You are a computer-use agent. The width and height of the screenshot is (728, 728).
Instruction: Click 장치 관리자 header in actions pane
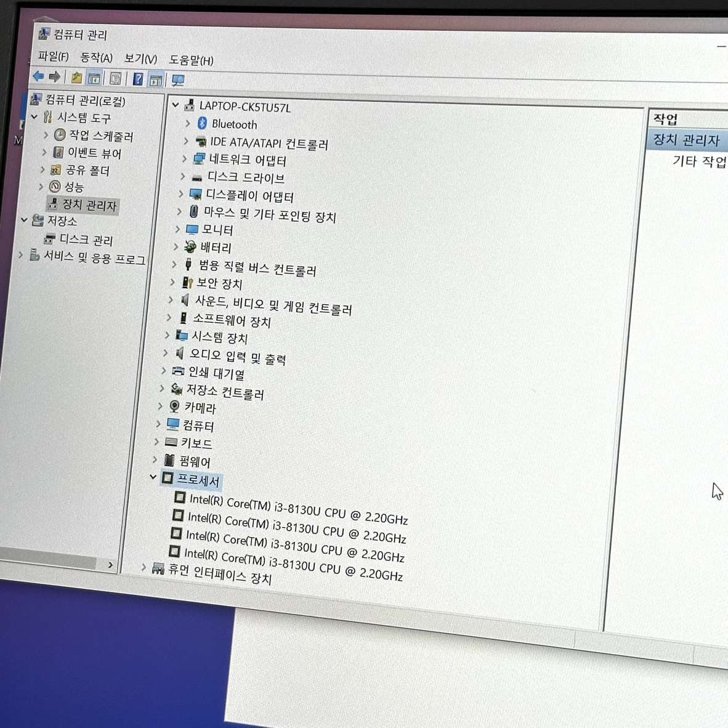point(687,140)
